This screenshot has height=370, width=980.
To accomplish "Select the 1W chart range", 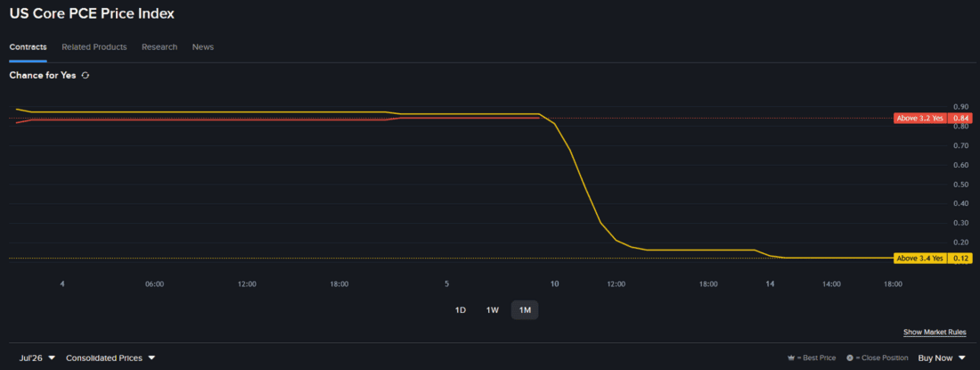I will tap(493, 310).
